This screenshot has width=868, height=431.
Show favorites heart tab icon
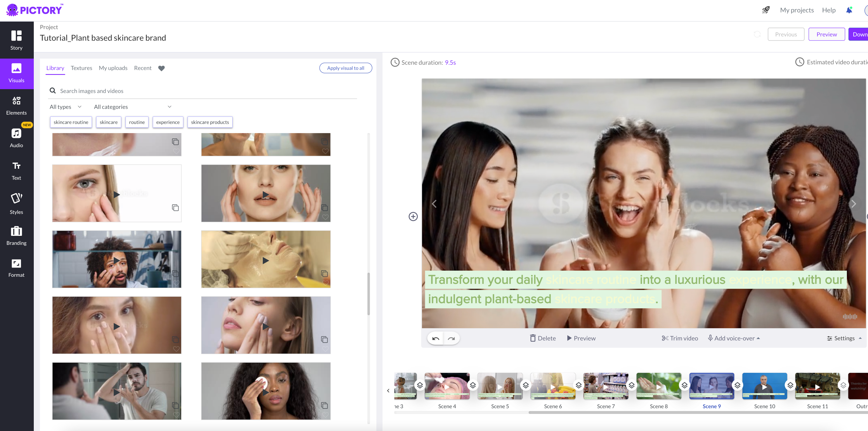(161, 68)
